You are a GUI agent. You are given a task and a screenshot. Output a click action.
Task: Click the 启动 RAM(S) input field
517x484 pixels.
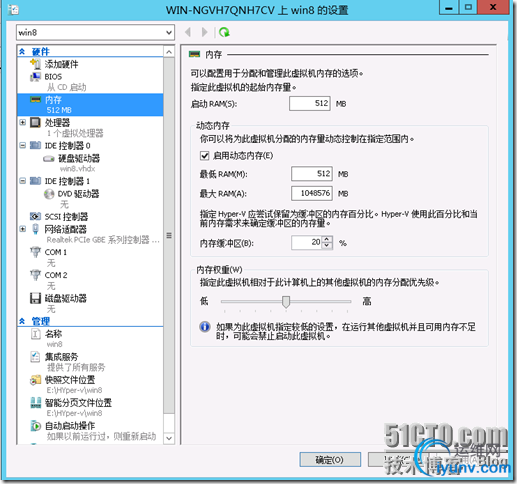coord(310,103)
